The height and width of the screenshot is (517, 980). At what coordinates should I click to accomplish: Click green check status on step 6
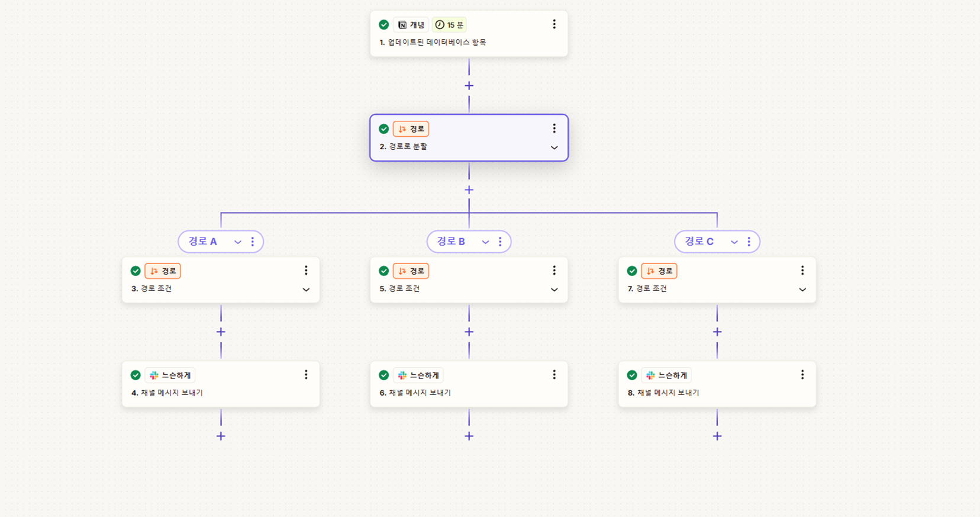[x=383, y=375]
